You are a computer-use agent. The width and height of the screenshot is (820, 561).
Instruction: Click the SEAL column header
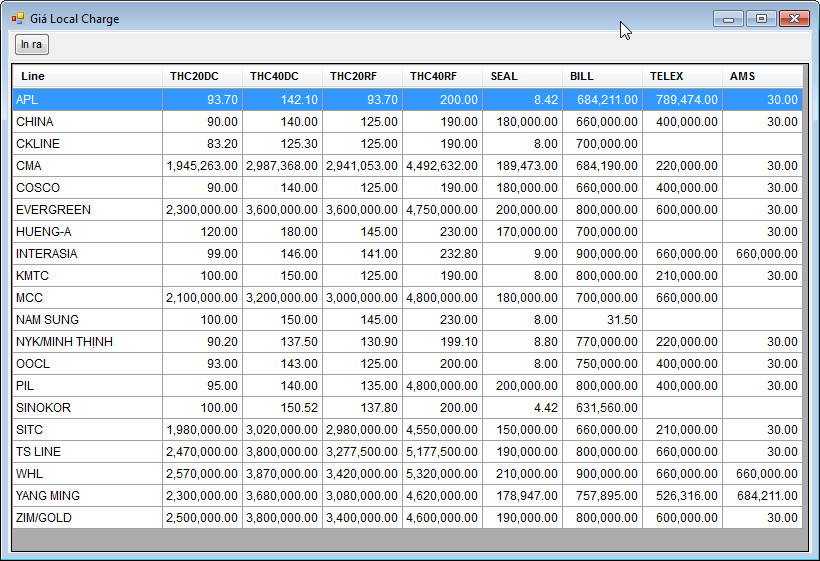[522, 76]
